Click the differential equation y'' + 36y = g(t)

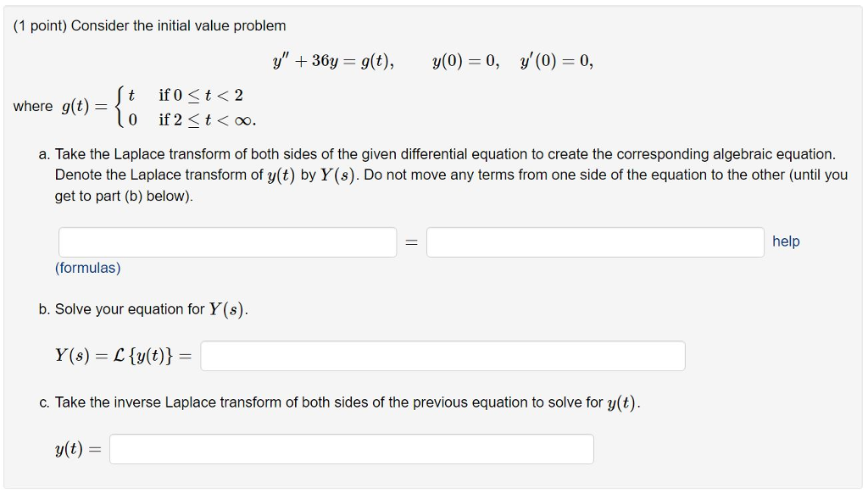[331, 59]
